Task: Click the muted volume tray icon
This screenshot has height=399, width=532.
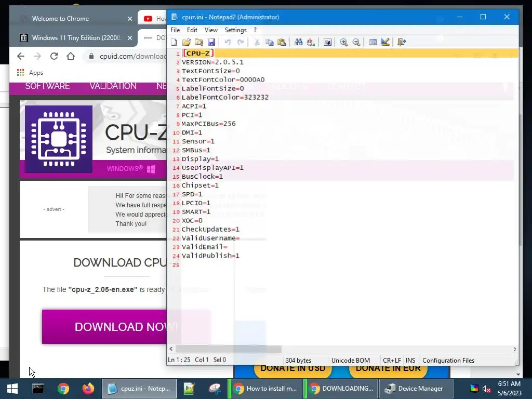Action: 486,389
